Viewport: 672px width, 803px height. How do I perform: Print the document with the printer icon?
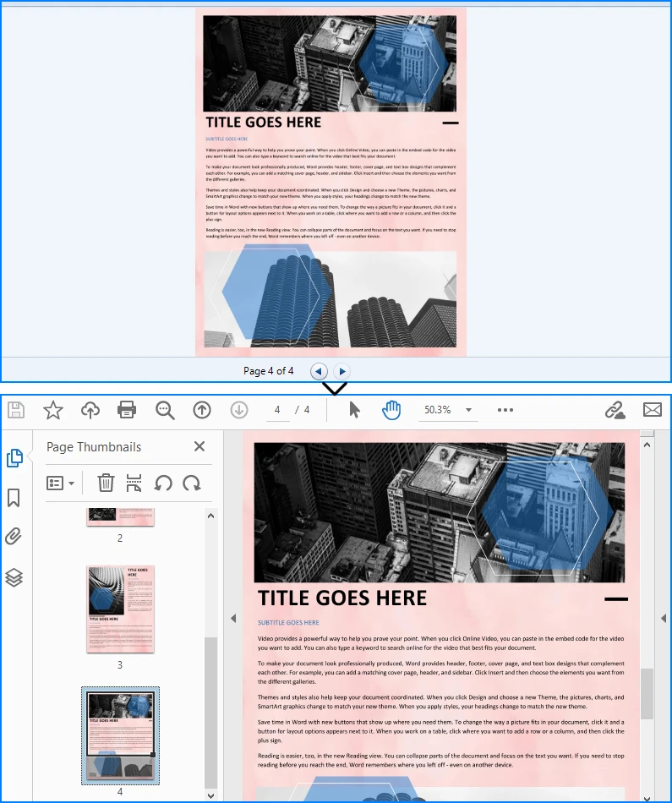click(127, 410)
